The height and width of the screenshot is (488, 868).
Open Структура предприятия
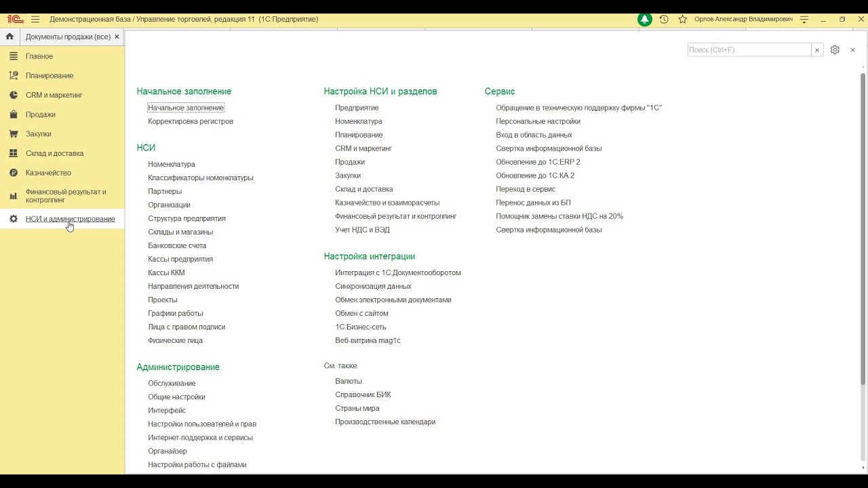coord(186,218)
